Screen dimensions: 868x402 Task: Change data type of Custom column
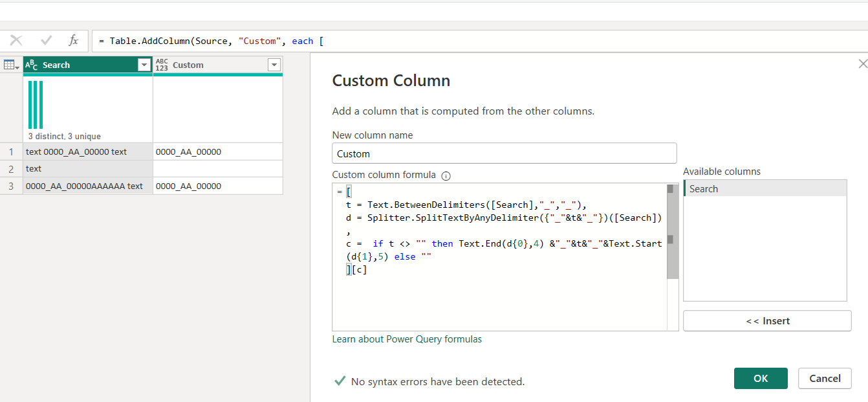tap(162, 65)
